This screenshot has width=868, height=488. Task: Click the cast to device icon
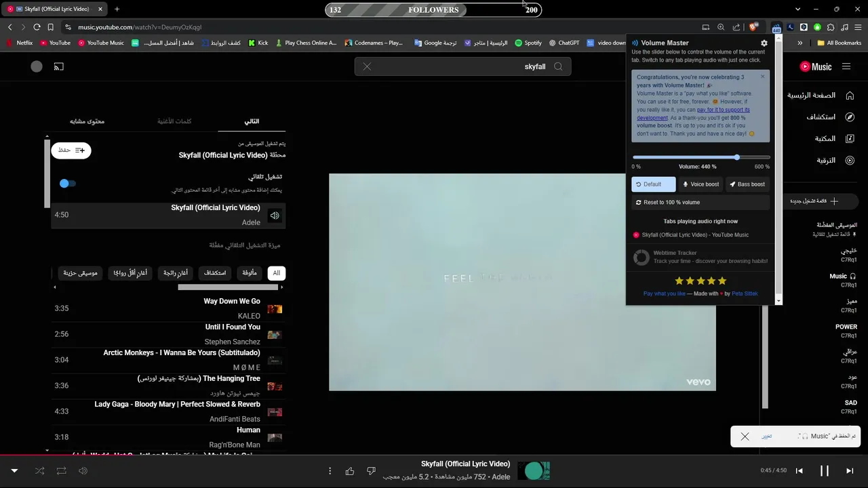pyautogui.click(x=59, y=66)
